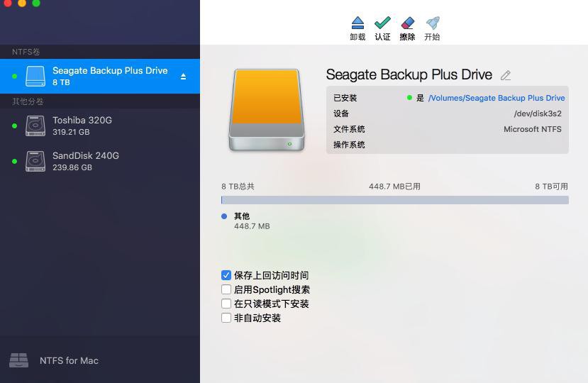The height and width of the screenshot is (383, 588).
Task: Enable the 启用Spotlight搜索 checkbox
Action: [226, 289]
